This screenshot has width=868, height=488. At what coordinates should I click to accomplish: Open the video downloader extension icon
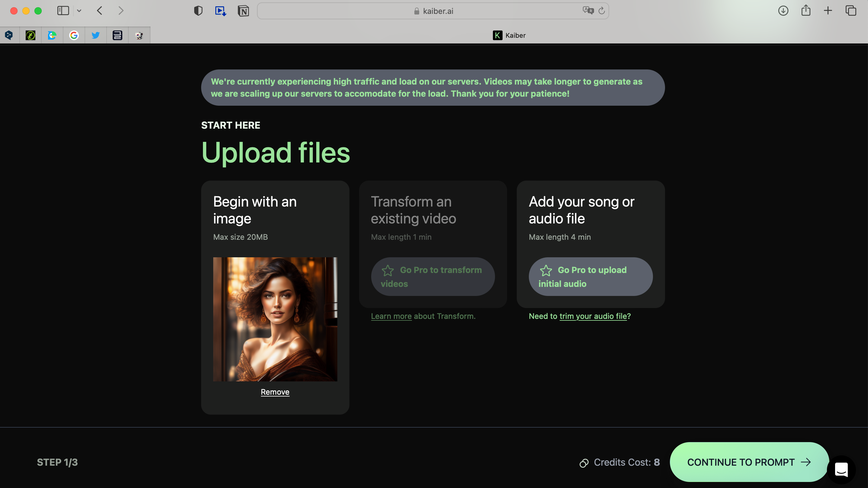[x=220, y=11]
